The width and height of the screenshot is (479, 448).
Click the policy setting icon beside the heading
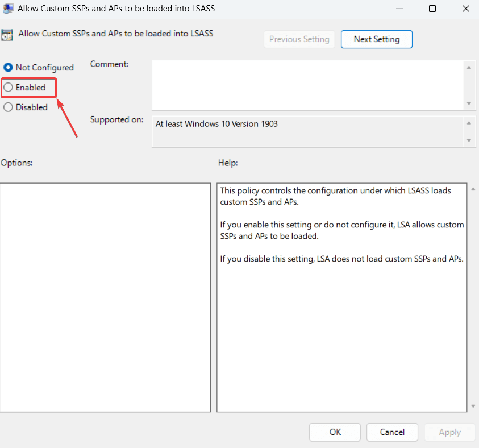pyautogui.click(x=8, y=34)
